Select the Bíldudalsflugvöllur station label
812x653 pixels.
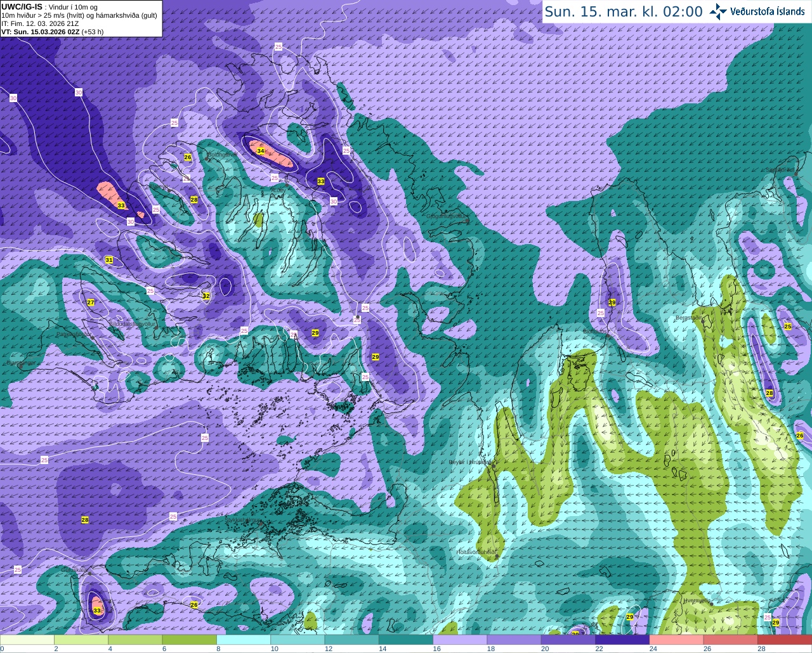[x=133, y=323]
